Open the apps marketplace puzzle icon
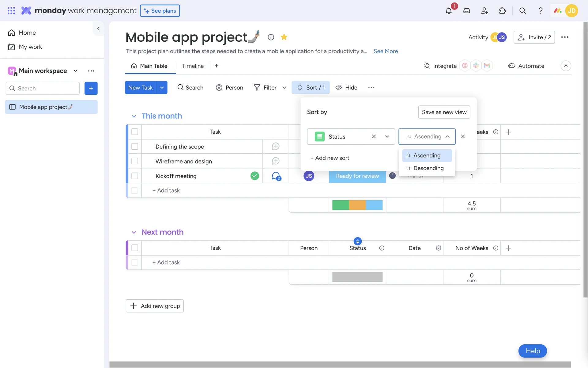 [502, 11]
